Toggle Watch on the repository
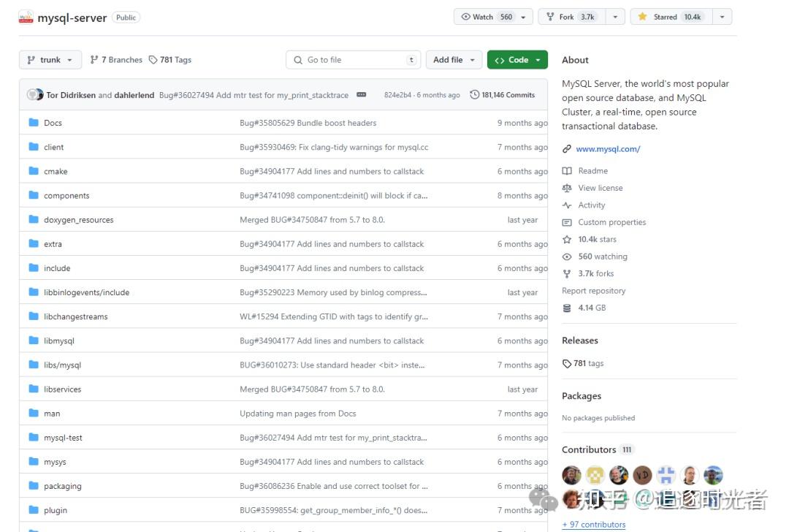The width and height of the screenshot is (789, 532). tap(487, 17)
